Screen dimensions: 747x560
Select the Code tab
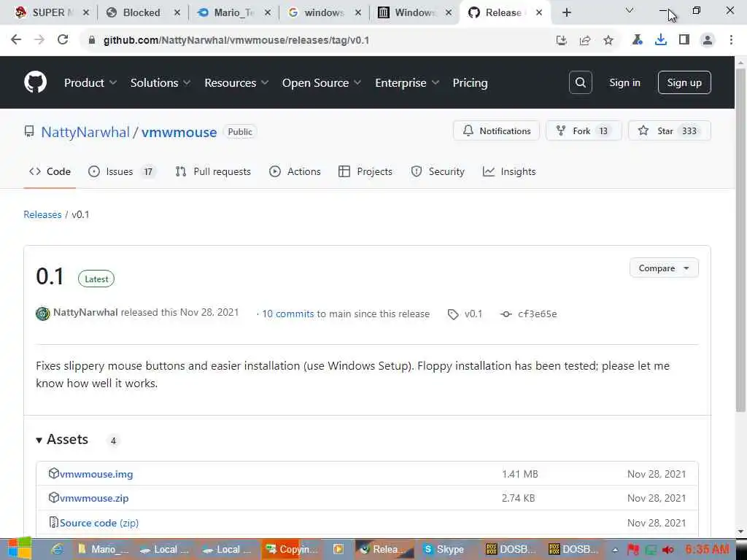(50, 171)
